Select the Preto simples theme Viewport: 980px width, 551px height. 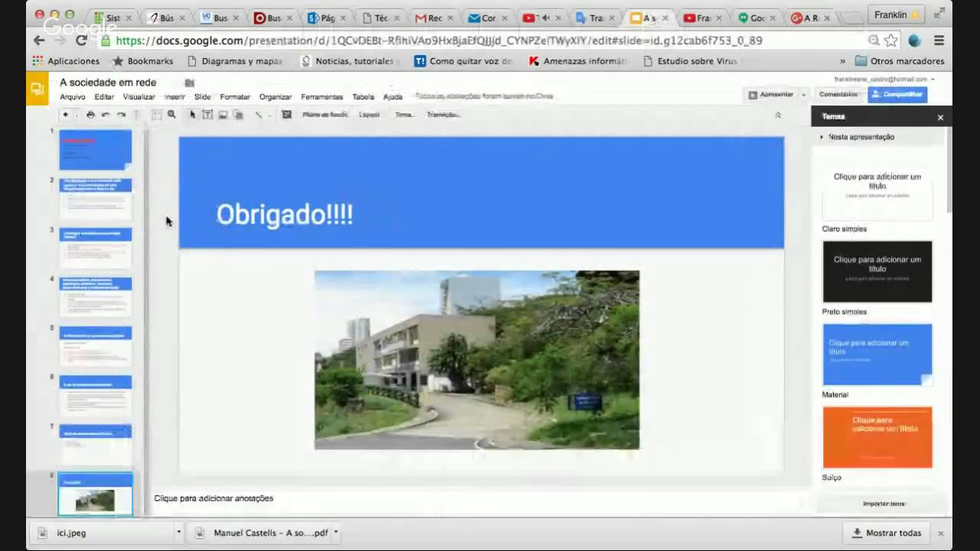coord(877,272)
